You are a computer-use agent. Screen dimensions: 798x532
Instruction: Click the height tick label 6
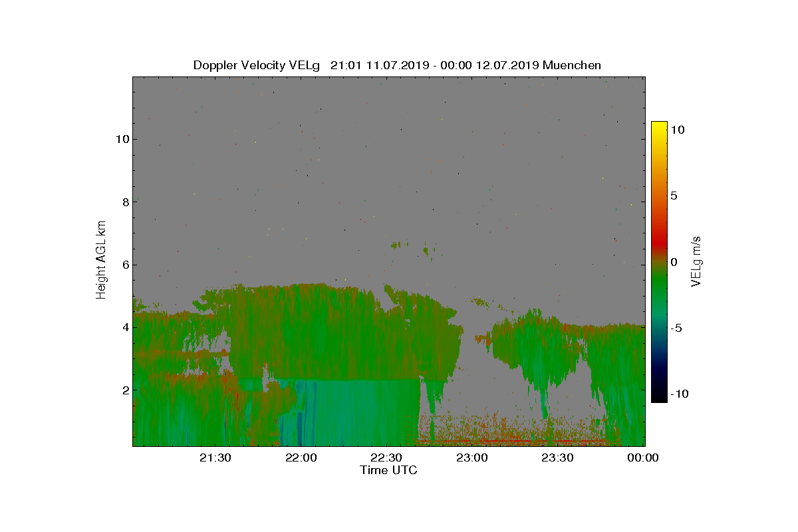coord(124,264)
